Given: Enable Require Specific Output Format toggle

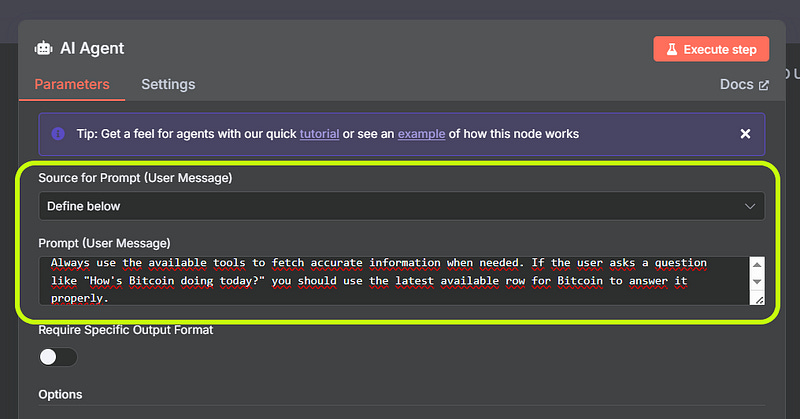Looking at the screenshot, I should (58, 357).
